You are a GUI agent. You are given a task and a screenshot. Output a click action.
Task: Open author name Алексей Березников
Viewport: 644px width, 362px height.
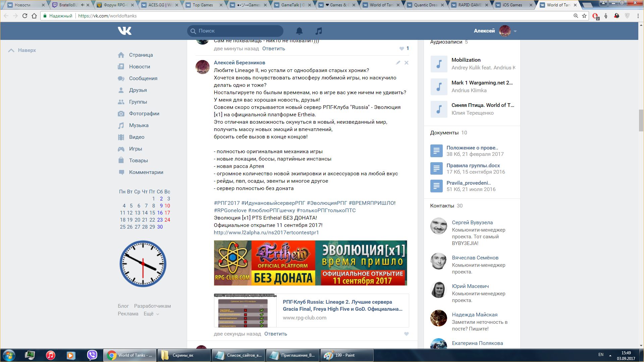click(x=239, y=63)
